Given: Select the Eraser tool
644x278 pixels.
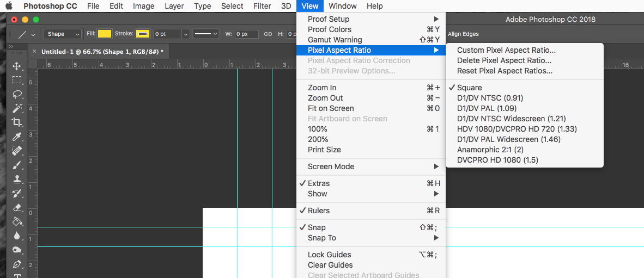Looking at the screenshot, I should pos(17,207).
